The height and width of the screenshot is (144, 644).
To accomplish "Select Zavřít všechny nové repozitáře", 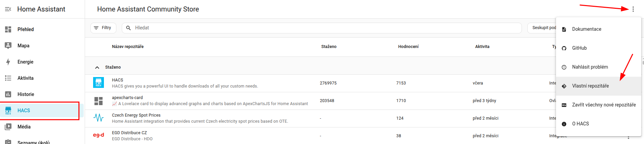I will (x=604, y=105).
